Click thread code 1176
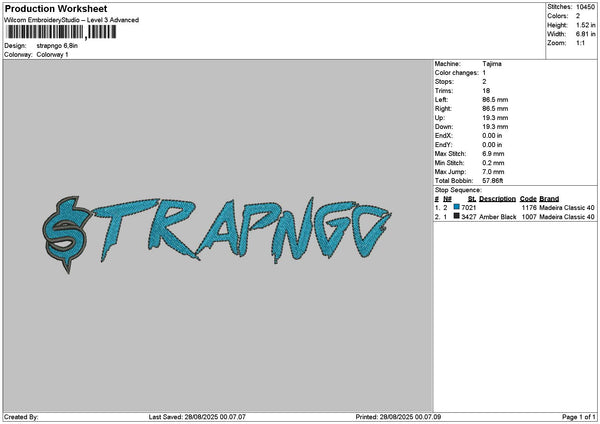The image size is (600, 424). (529, 208)
